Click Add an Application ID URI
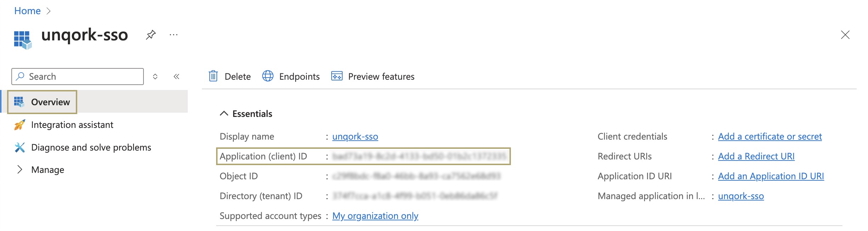This screenshot has height=231, width=868. pyautogui.click(x=771, y=176)
